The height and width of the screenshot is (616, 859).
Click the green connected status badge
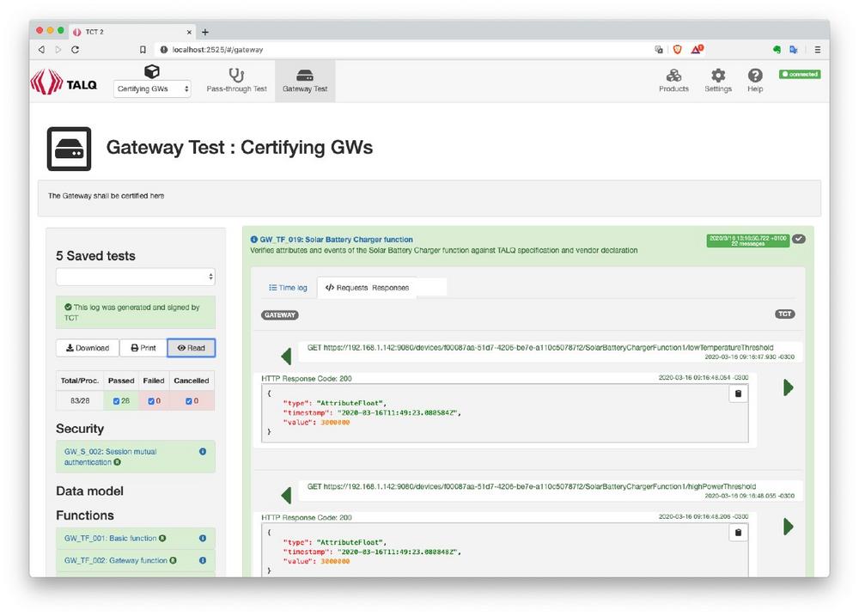click(800, 74)
